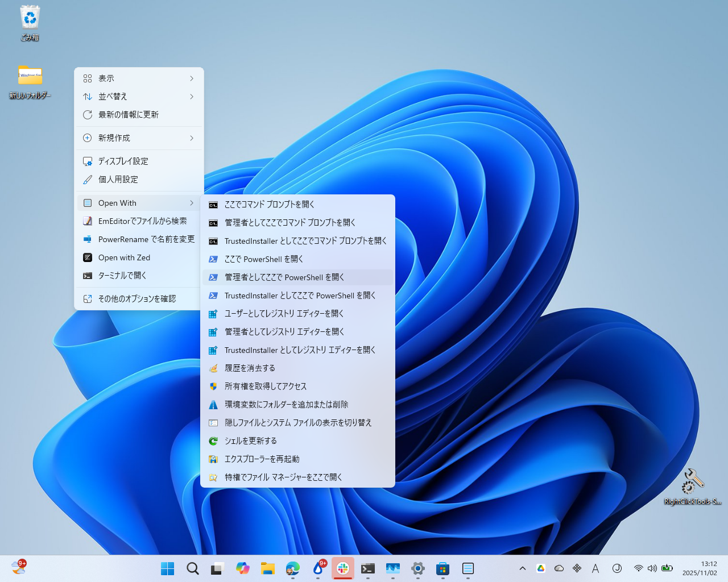Open Slack from the taskbar

point(342,568)
